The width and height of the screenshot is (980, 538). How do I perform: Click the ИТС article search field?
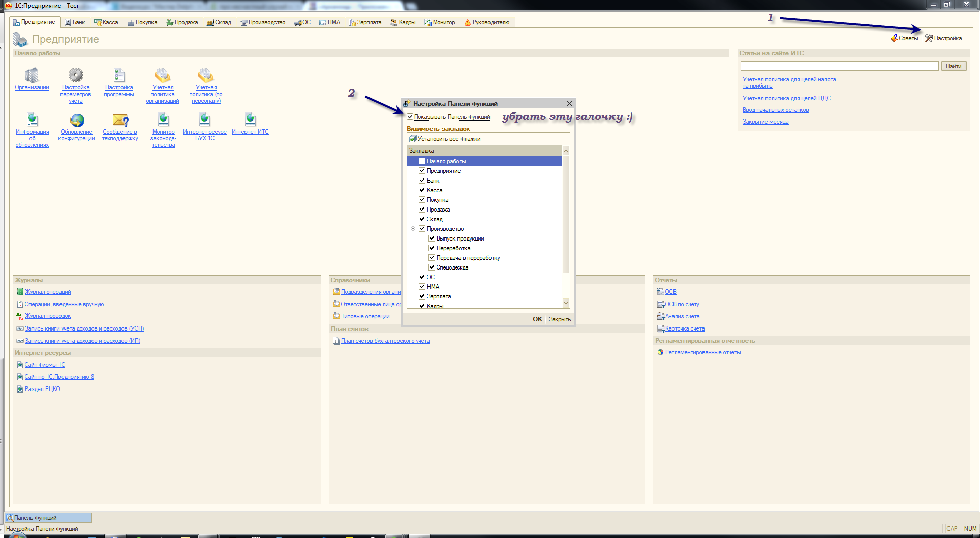(839, 66)
